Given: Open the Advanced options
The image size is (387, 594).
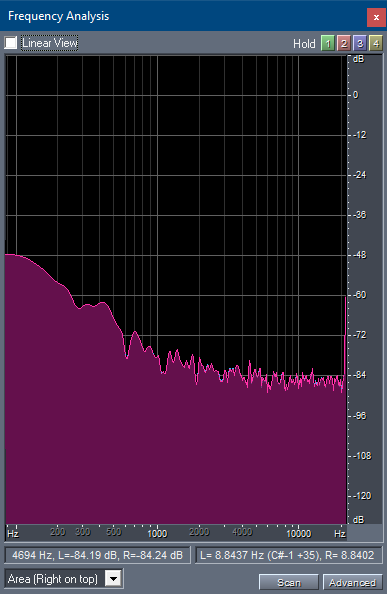Looking at the screenshot, I should pyautogui.click(x=352, y=582).
